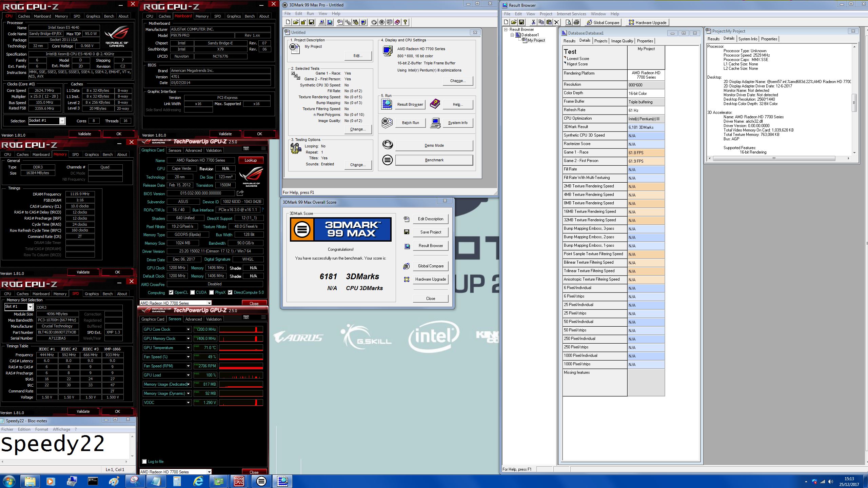Click Notepad vertical scrollbar
Screen dimensions: 868x488
[x=132, y=446]
